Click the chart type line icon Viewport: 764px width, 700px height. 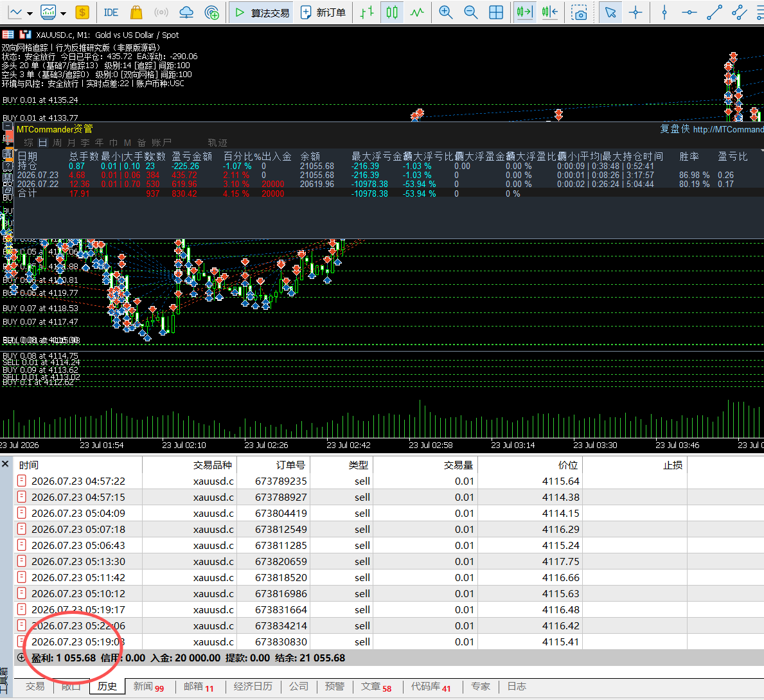(15, 12)
